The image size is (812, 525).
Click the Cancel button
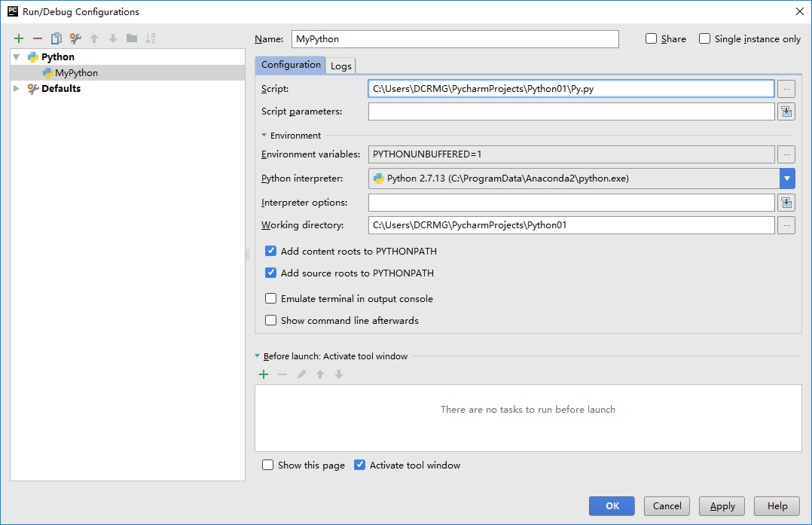click(x=667, y=506)
